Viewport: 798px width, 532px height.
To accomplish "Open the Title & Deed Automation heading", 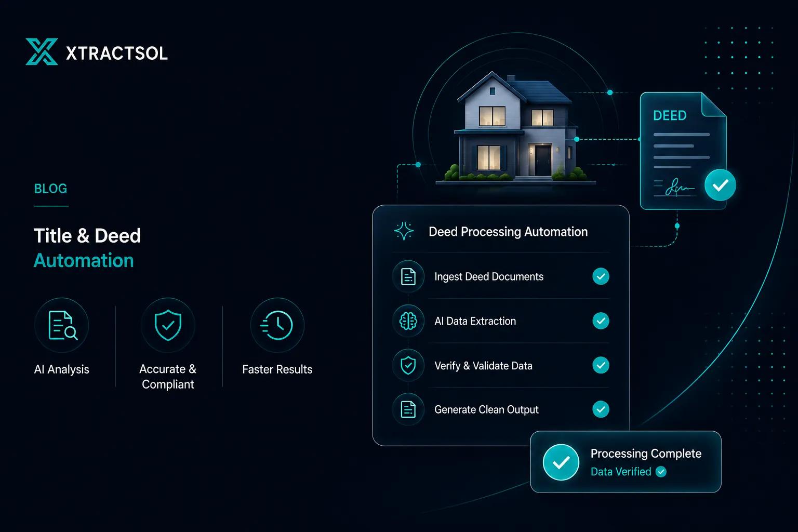I will (x=87, y=248).
